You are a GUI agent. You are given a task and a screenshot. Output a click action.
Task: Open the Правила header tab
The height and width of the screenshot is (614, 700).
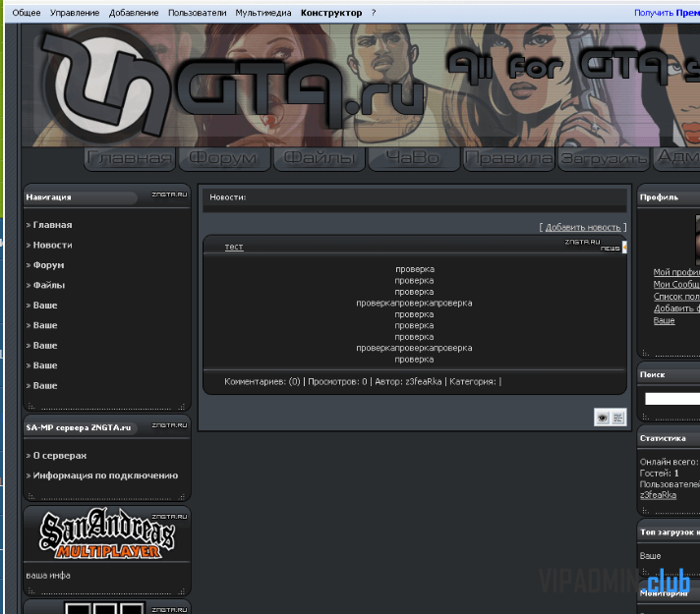click(508, 158)
